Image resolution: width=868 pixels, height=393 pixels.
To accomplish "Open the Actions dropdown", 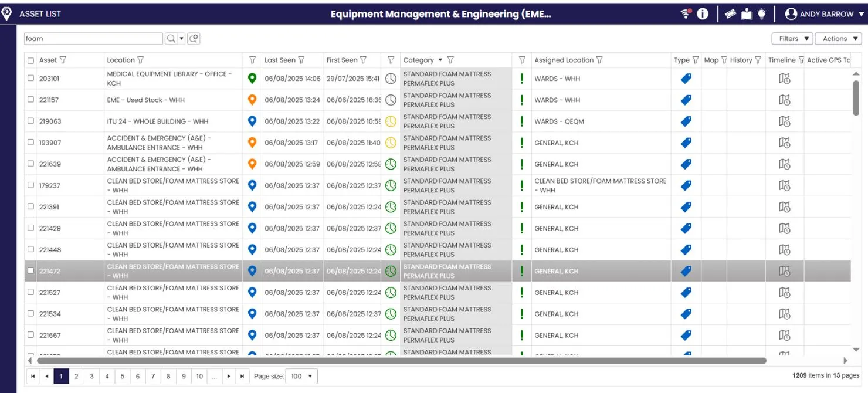I will (x=838, y=38).
